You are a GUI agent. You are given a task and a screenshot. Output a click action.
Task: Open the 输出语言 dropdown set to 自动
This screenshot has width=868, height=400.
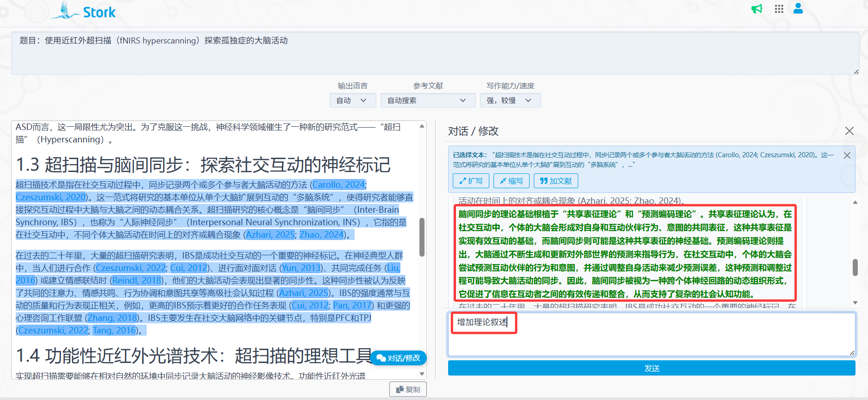pyautogui.click(x=352, y=100)
